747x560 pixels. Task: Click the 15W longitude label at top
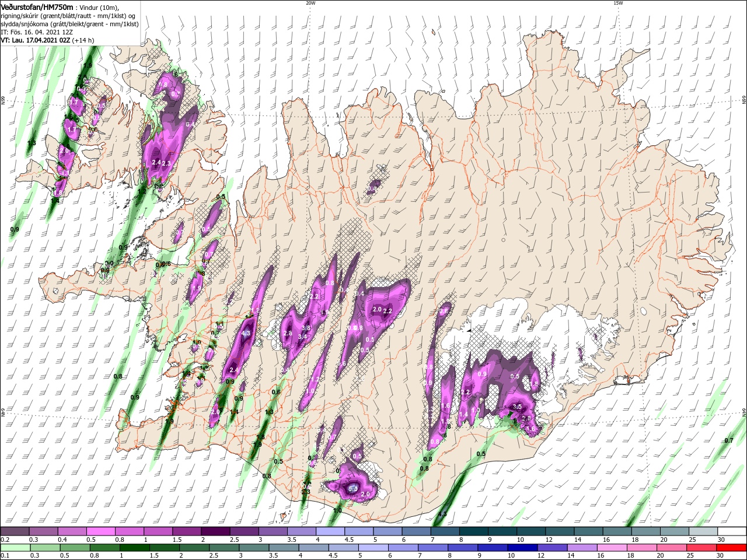coord(617,3)
